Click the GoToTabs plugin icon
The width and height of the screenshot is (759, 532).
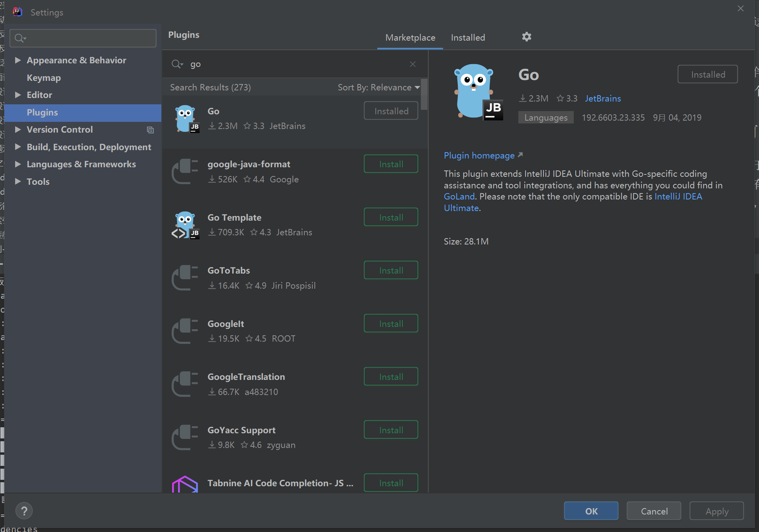point(185,278)
